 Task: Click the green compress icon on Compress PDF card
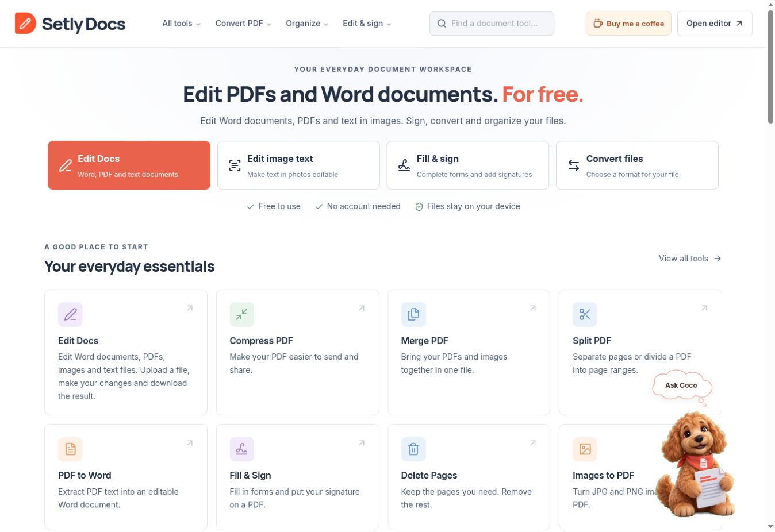(x=241, y=314)
